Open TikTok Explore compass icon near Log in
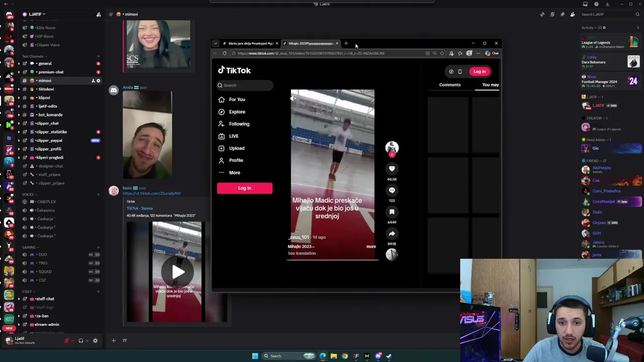 (451, 71)
